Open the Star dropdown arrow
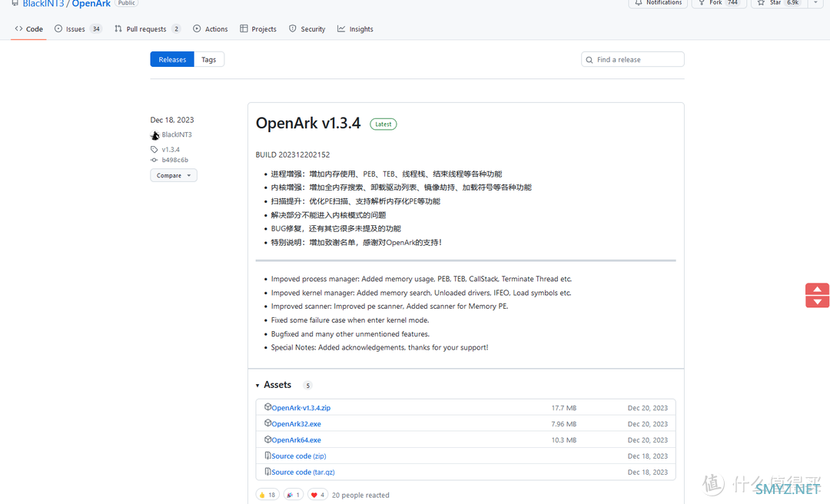 point(815,2)
